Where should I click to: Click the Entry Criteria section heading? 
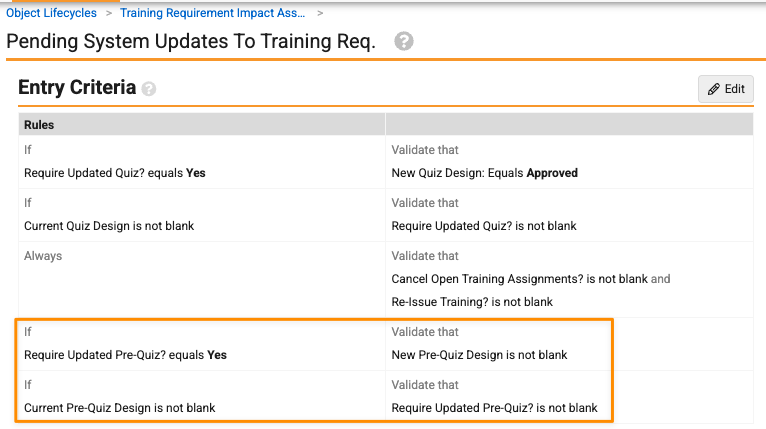(77, 87)
